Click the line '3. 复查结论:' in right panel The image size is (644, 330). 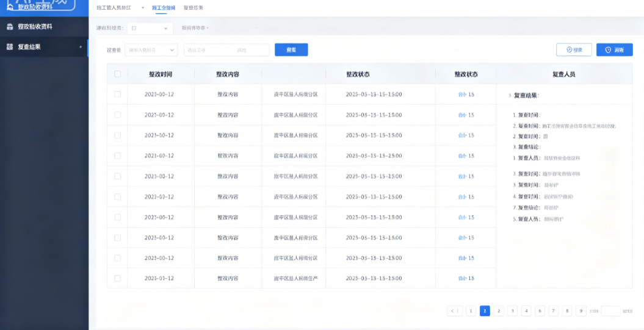click(x=527, y=146)
